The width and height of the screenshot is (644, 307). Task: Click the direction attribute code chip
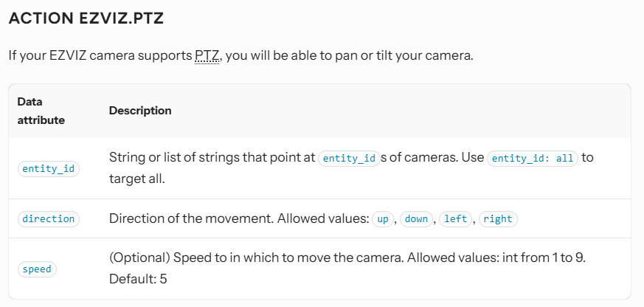48,219
